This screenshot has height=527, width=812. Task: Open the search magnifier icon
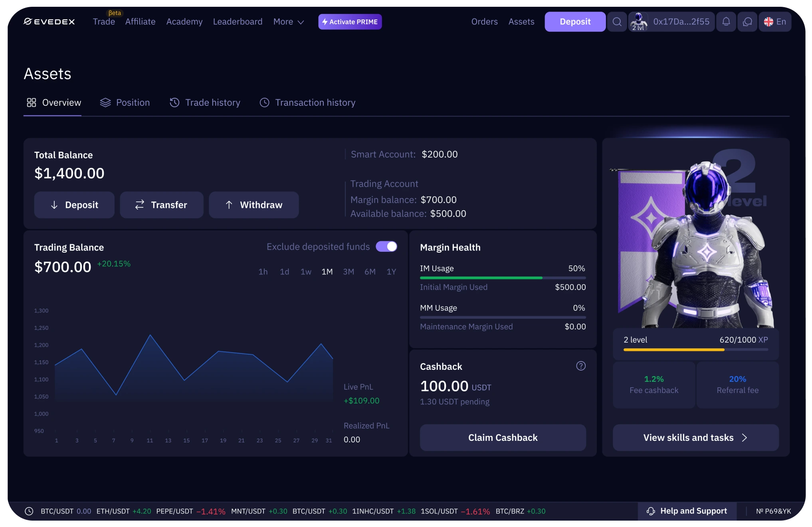click(617, 22)
